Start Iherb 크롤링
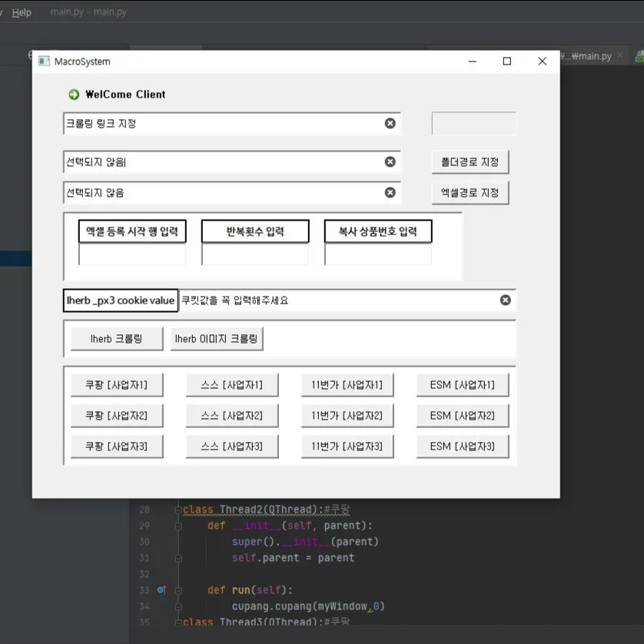This screenshot has height=644, width=644. click(x=117, y=339)
